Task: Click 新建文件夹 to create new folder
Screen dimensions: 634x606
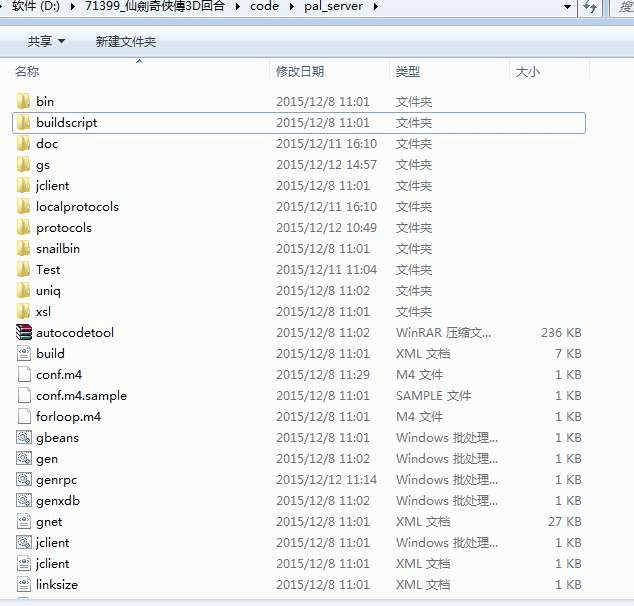Action: tap(126, 41)
